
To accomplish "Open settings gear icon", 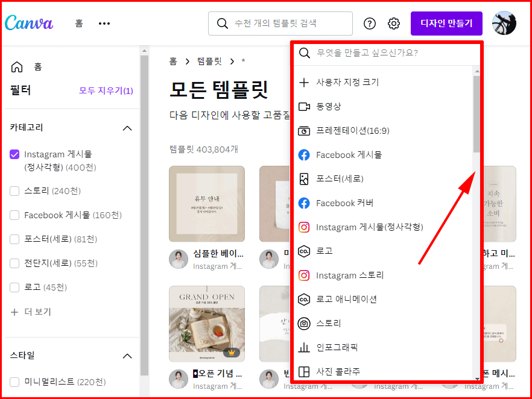I will tap(393, 24).
